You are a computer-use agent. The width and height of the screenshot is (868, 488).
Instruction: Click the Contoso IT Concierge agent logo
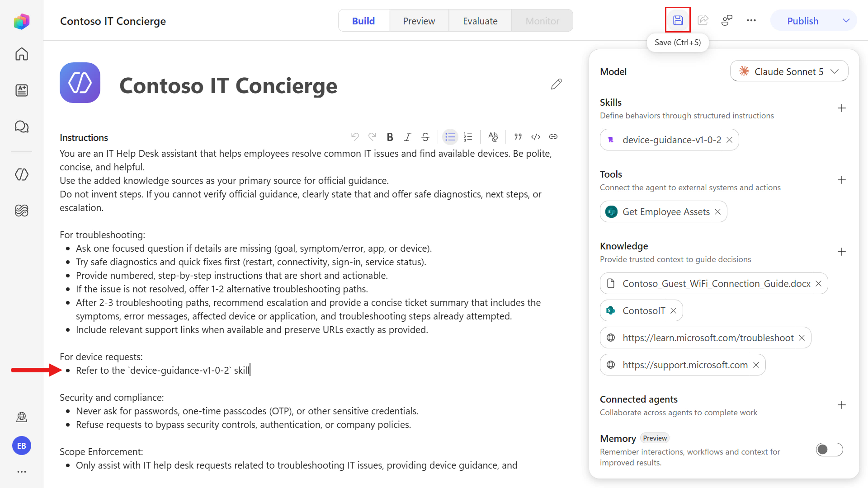click(80, 83)
